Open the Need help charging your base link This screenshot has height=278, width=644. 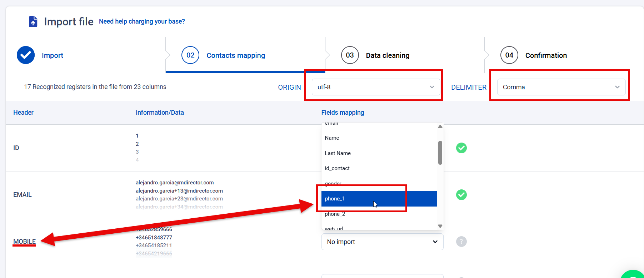coord(142,21)
